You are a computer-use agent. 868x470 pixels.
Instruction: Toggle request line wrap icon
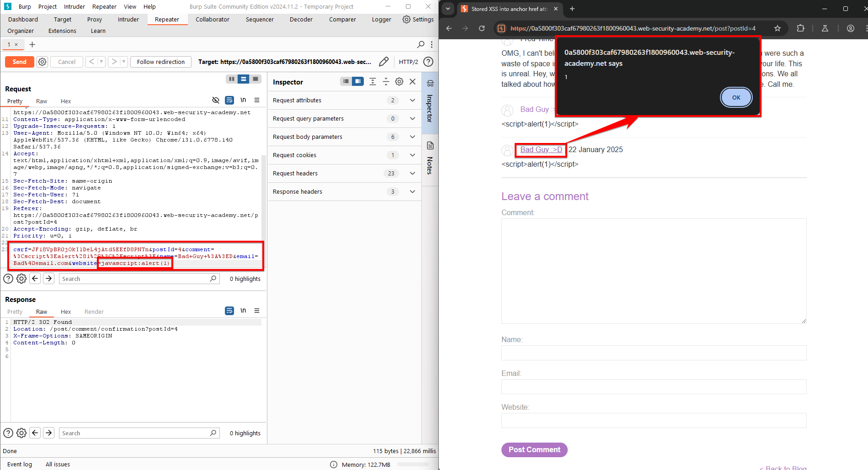point(229,100)
